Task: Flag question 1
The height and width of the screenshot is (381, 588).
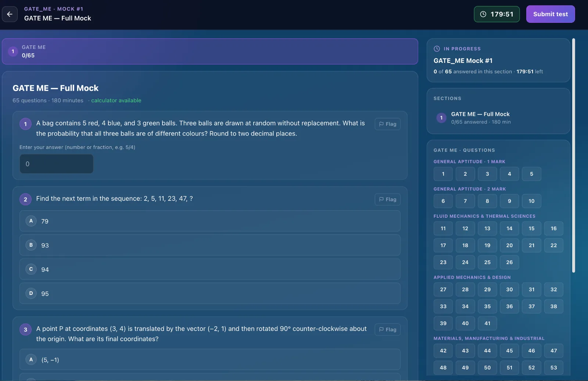Action: tap(388, 124)
